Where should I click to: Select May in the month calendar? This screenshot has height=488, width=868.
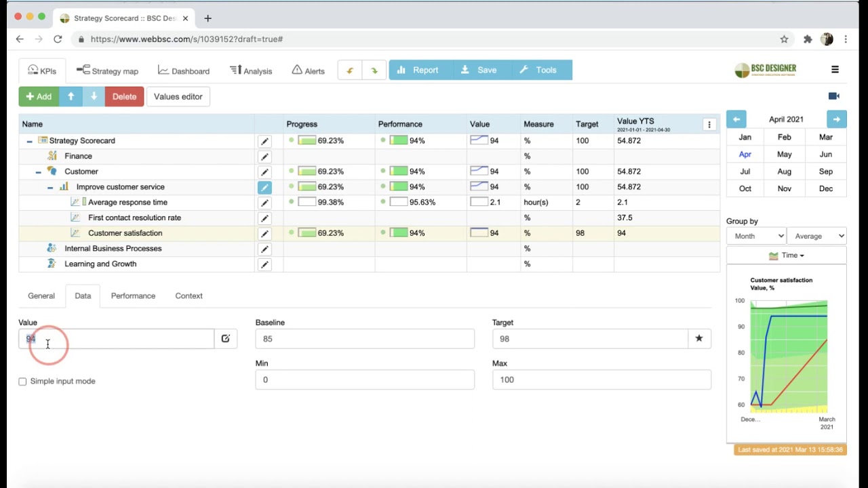(785, 155)
